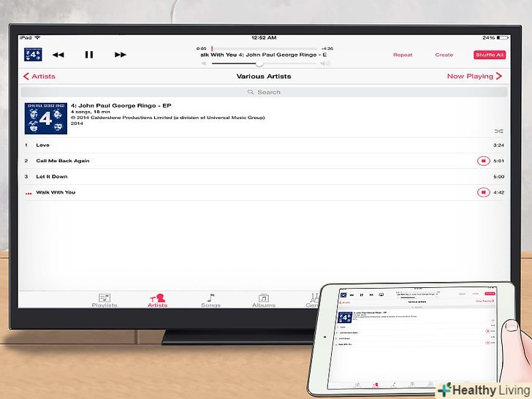The image size is (532, 399).
Task: Tap the battery indicator icon
Action: (x=503, y=38)
